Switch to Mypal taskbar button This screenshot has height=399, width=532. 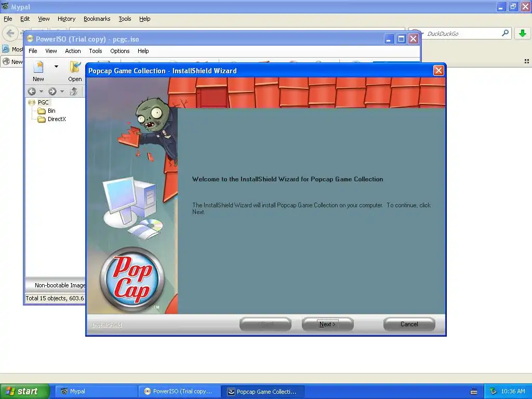pos(96,391)
